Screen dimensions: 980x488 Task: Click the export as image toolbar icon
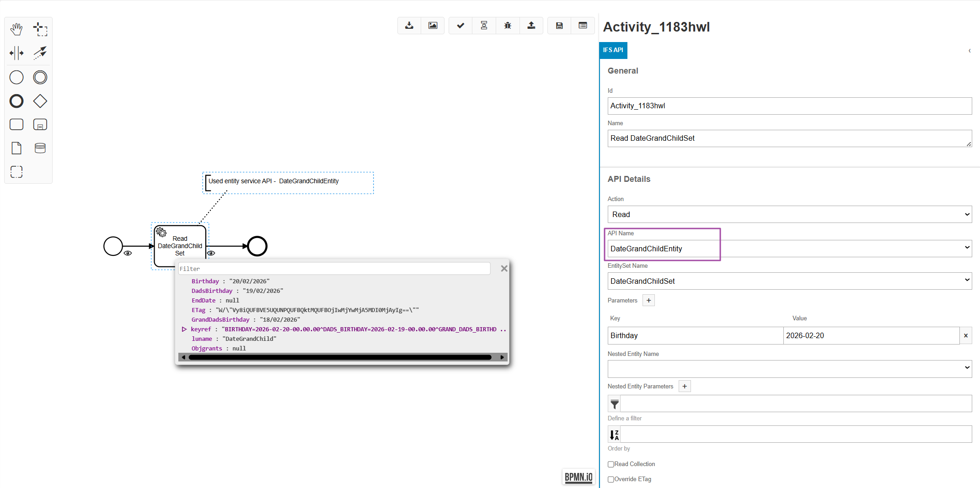(433, 26)
